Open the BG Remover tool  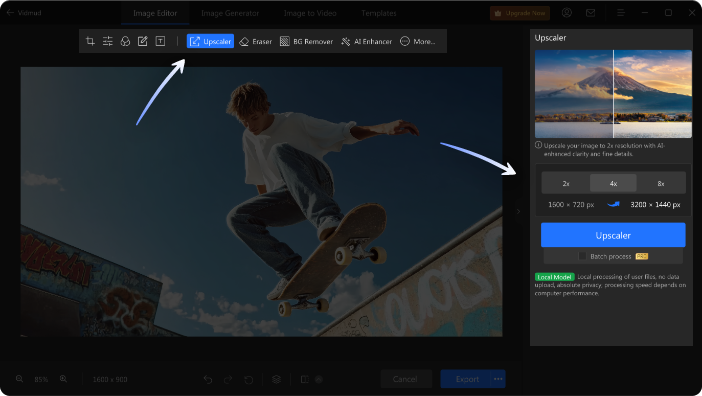click(306, 41)
